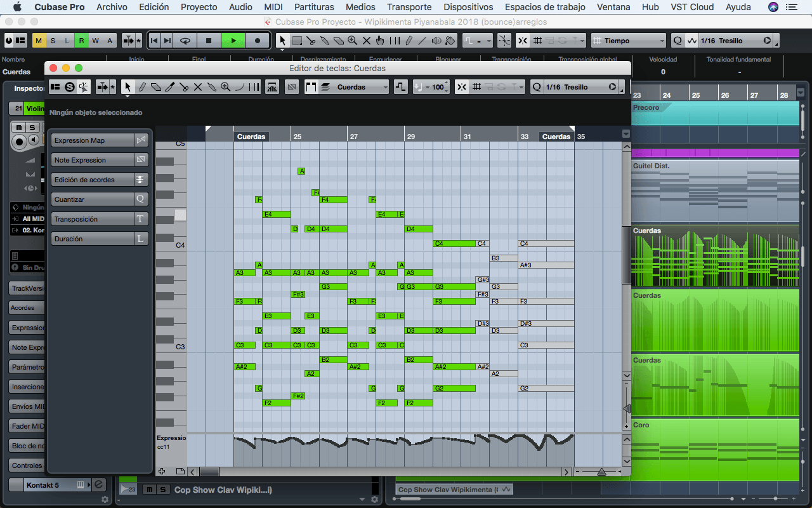This screenshot has width=812, height=508.
Task: Open the Transposición section
Action: pyautogui.click(x=100, y=219)
